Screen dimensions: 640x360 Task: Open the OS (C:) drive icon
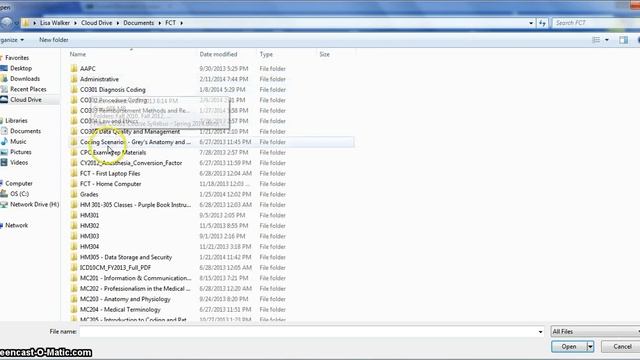tap(4, 194)
